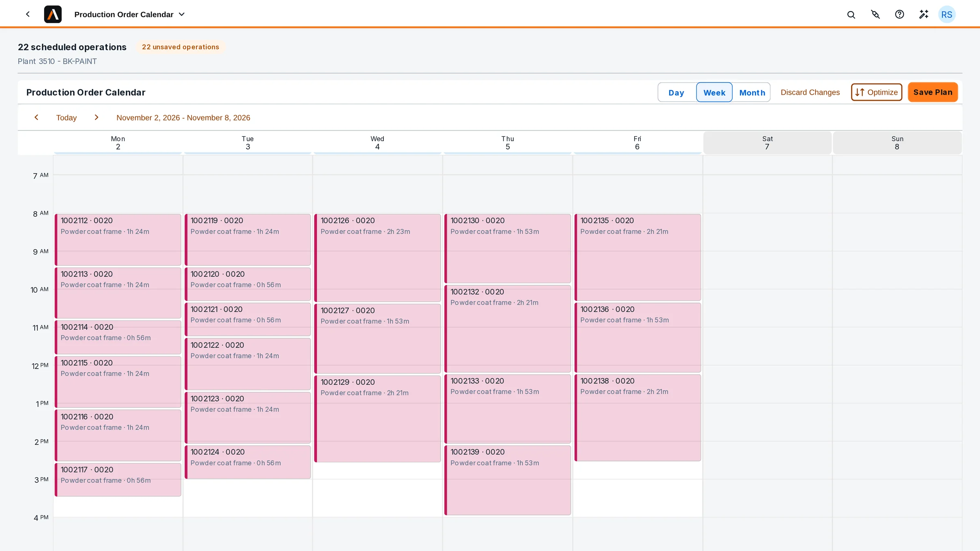
Task: Open operation 1002138 · 0020 block
Action: 637,418
